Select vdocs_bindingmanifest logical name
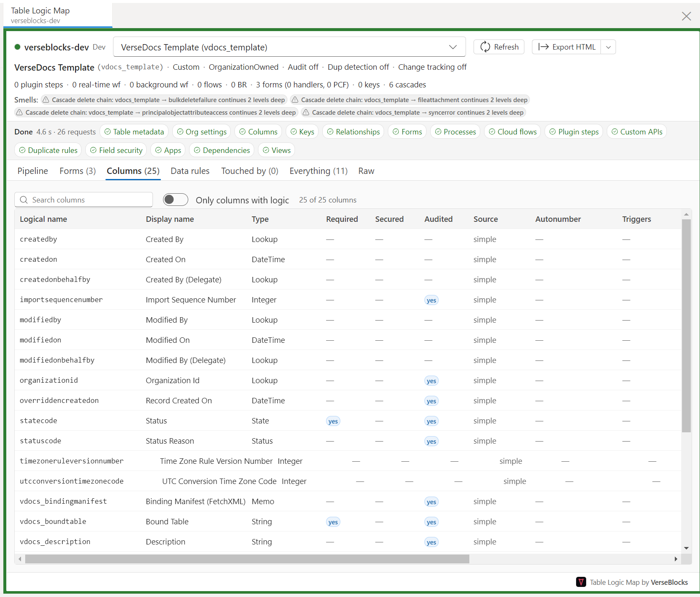The image size is (700, 597). tap(63, 501)
